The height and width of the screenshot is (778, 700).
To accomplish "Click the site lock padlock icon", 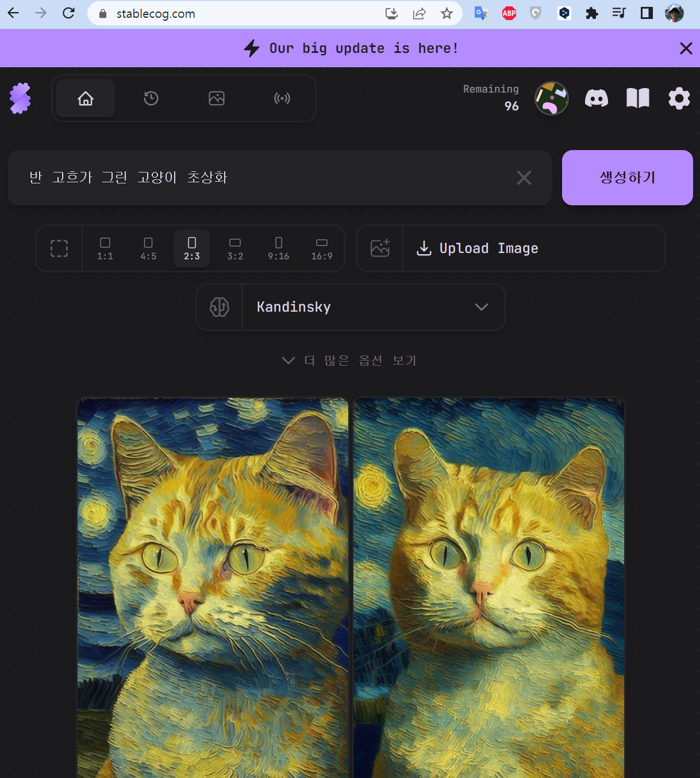I will [103, 14].
